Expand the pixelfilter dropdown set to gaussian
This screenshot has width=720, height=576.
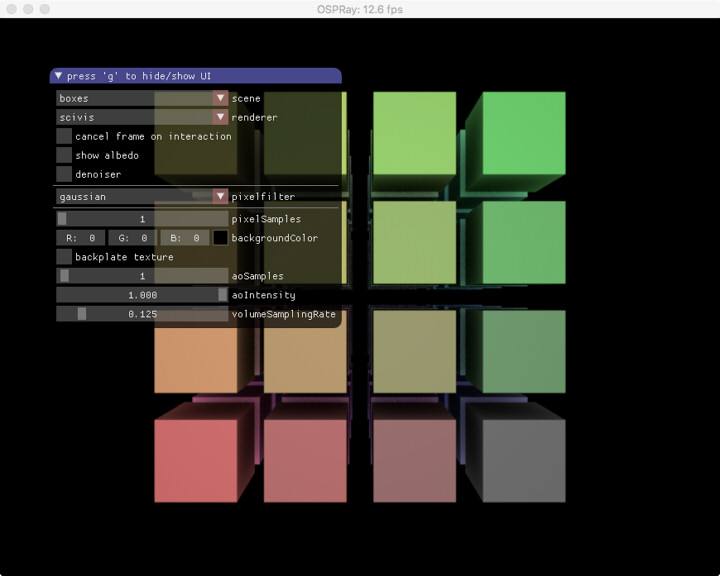142,197
